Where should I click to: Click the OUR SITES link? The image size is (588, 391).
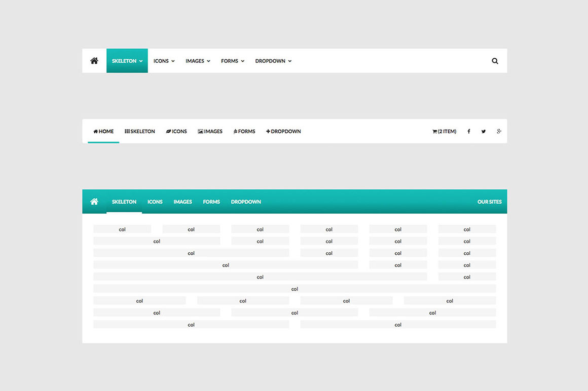(489, 201)
